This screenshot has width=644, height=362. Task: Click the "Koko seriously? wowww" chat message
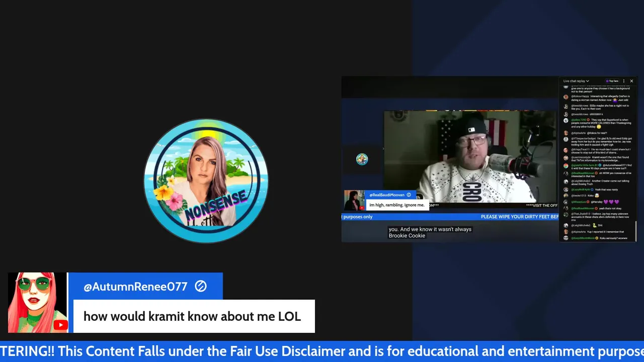[599, 238]
